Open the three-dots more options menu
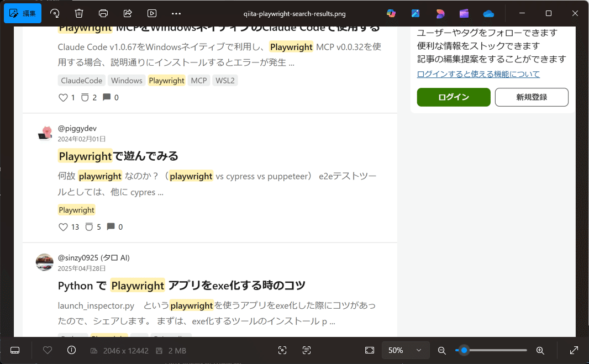Screen dimensions: 589x364 click(176, 13)
